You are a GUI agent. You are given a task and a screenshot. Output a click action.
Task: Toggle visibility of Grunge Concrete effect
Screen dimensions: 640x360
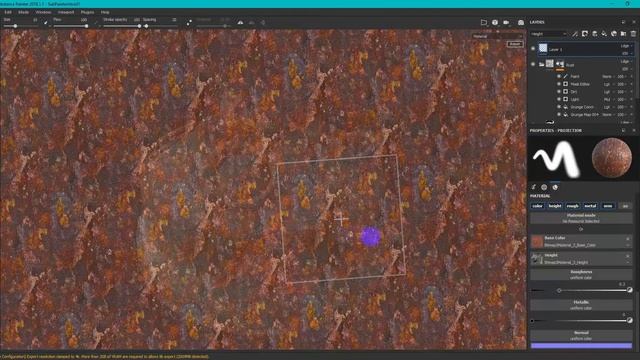[559, 107]
